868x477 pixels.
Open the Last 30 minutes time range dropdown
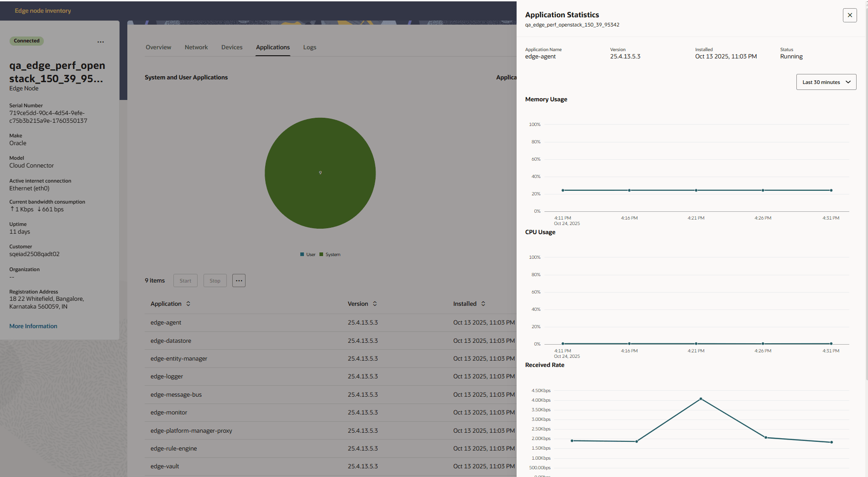click(826, 82)
